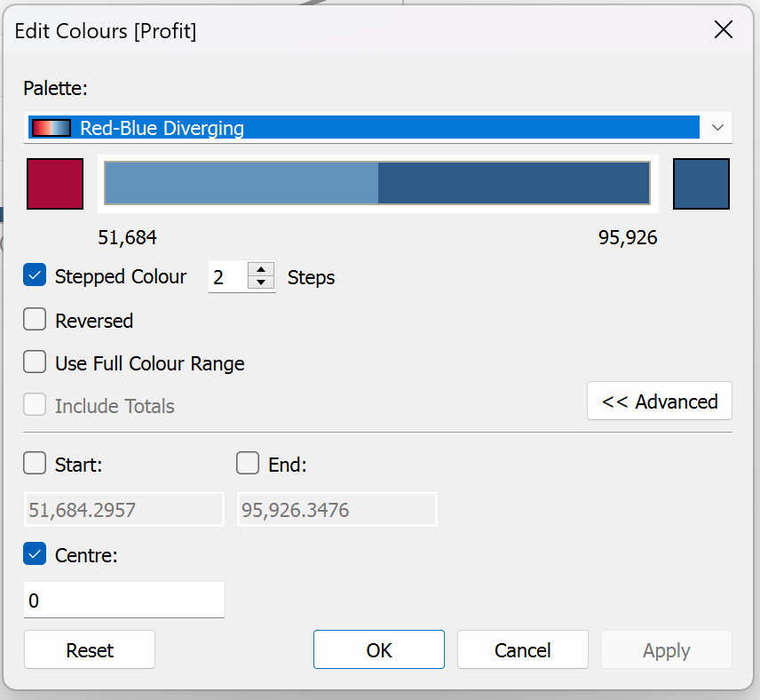Enable the End value checkbox
This screenshot has width=760, height=700.
(249, 464)
